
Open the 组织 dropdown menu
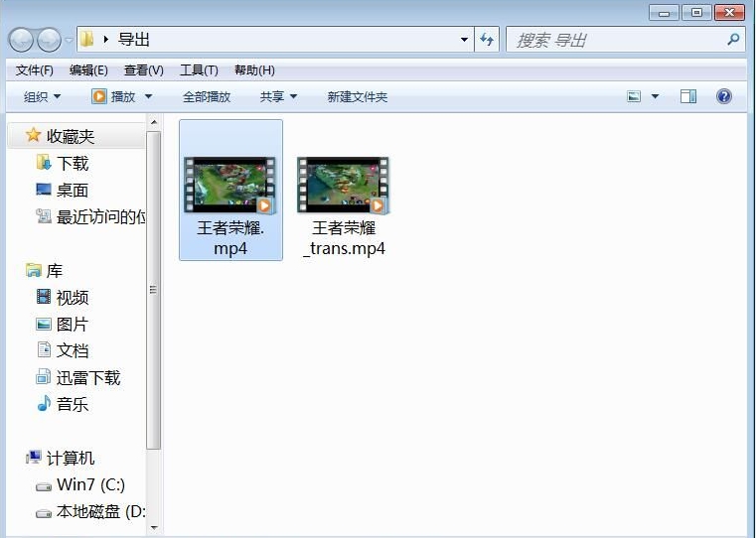(43, 97)
